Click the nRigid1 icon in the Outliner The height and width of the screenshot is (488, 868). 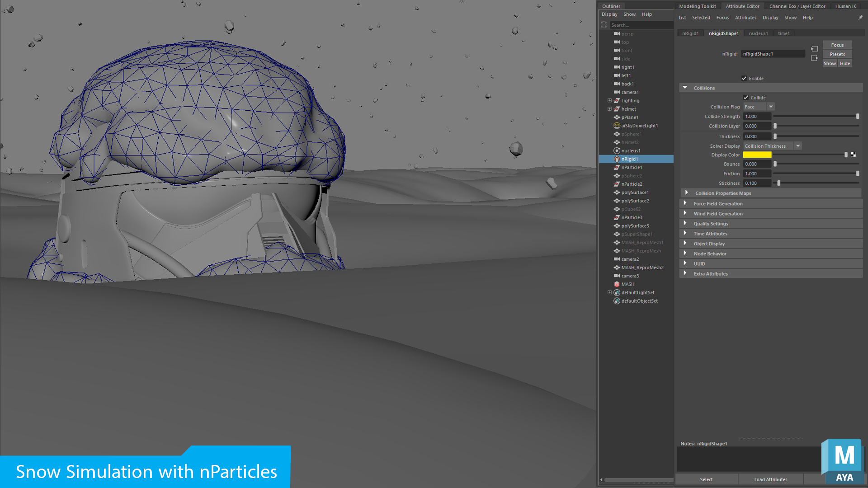point(617,159)
